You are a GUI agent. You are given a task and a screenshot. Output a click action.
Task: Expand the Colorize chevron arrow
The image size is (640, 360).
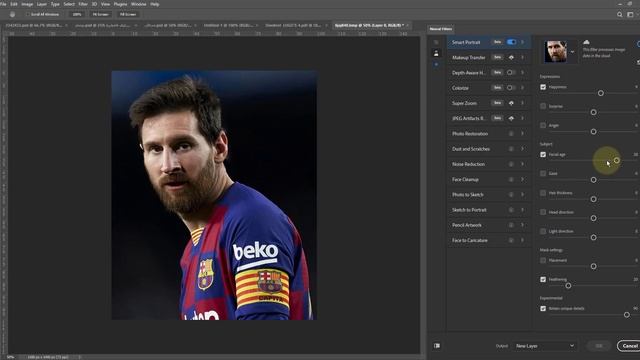tap(522, 88)
